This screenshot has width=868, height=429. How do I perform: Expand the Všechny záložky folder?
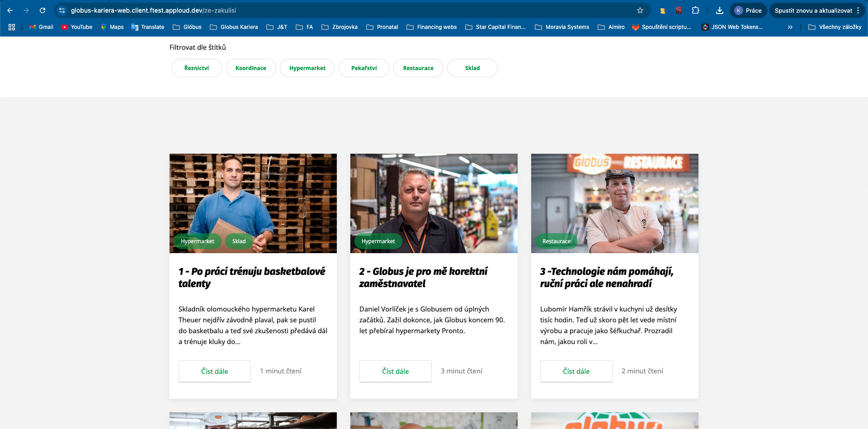[835, 27]
